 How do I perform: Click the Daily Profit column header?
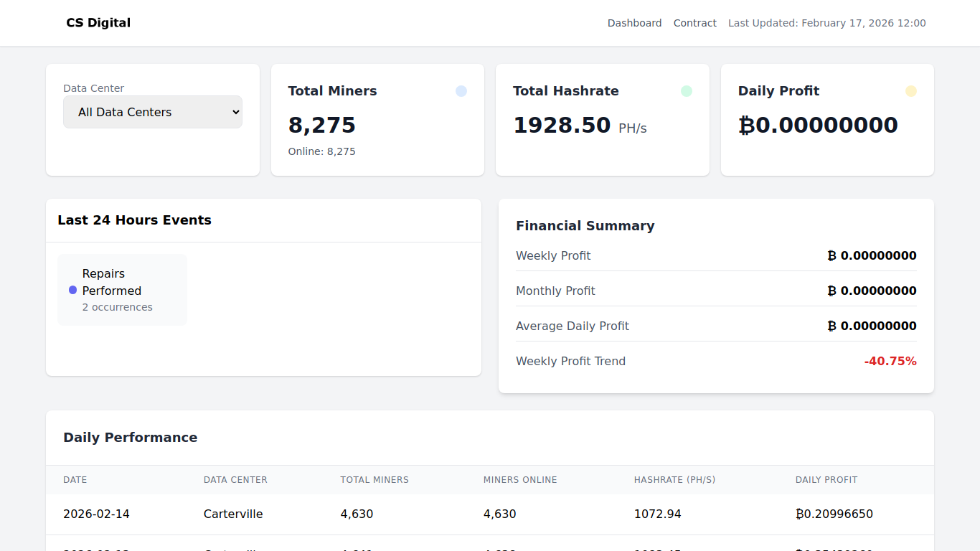pyautogui.click(x=826, y=480)
